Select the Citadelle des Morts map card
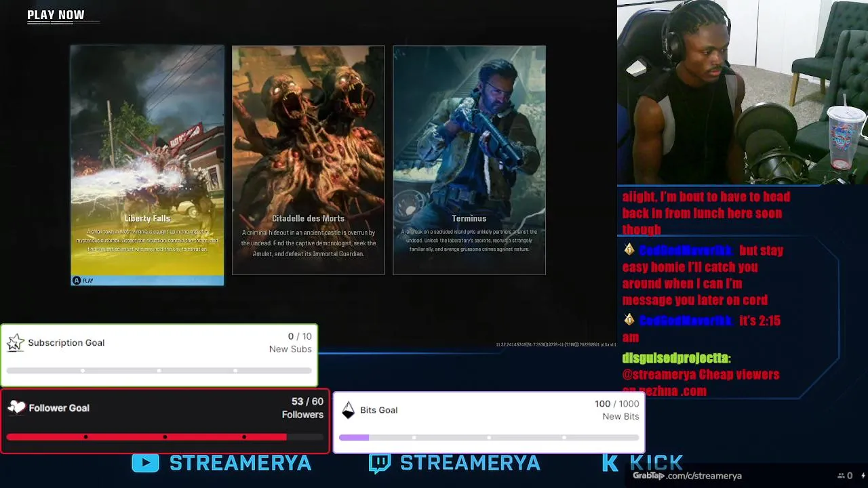 pos(308,160)
